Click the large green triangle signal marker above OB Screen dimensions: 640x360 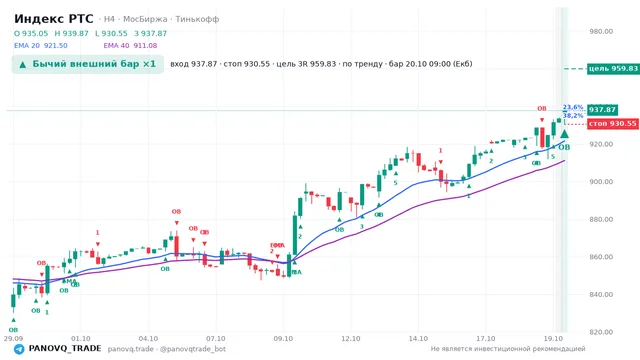tap(564, 134)
